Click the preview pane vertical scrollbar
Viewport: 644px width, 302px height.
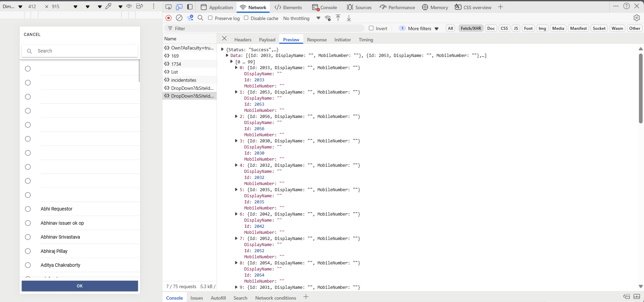tap(640, 88)
